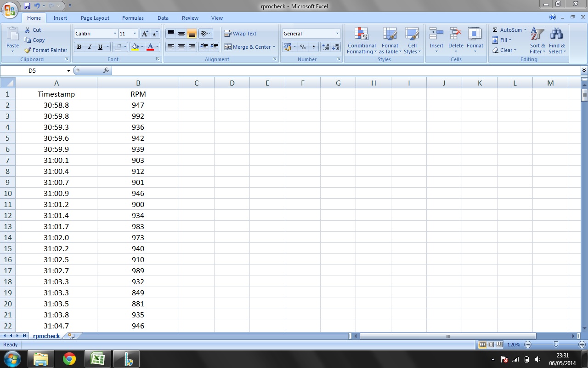Image resolution: width=588 pixels, height=368 pixels.
Task: Apply the red font color
Action: click(150, 47)
